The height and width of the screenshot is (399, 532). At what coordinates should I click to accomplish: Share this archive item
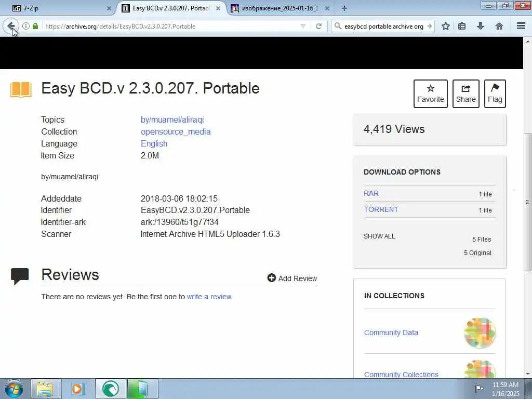[466, 94]
